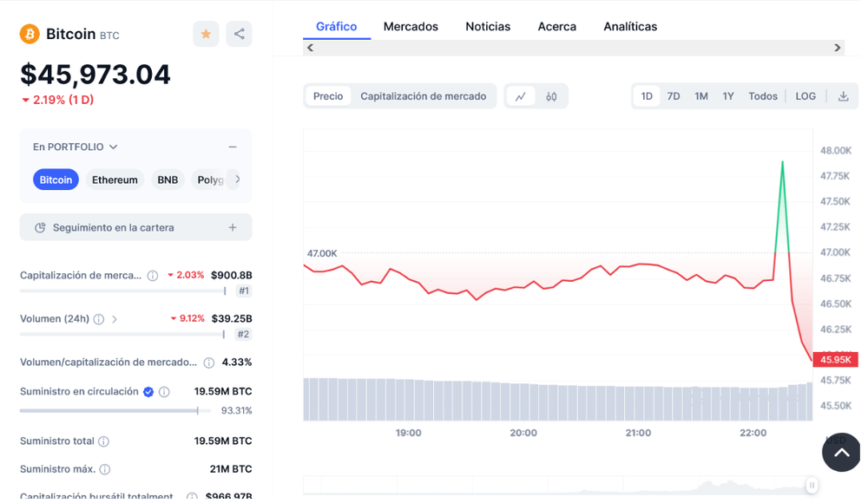Image resolution: width=868 pixels, height=503 pixels.
Task: Add Bitcoin to favorites with the star icon
Action: point(206,34)
